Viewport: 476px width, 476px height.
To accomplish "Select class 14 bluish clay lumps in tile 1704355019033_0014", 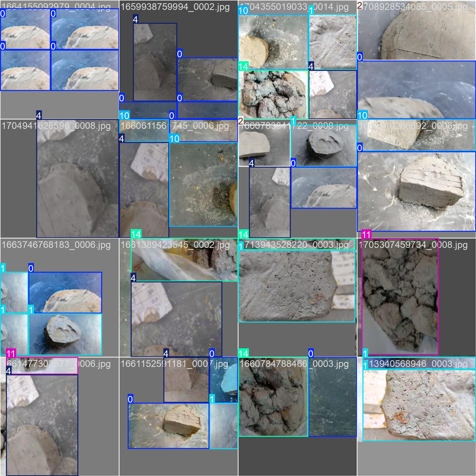I will pyautogui.click(x=273, y=94).
